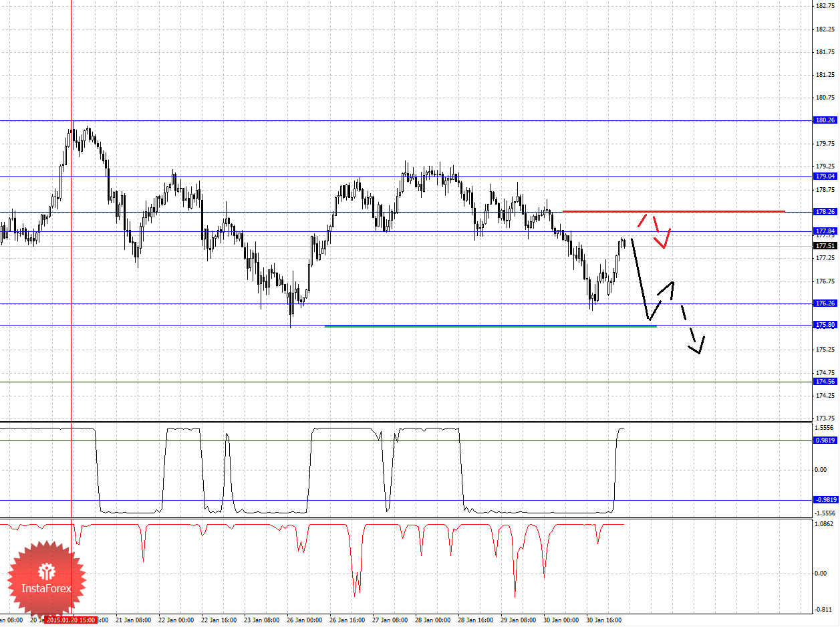The image size is (840, 627).
Task: Select the 29 Jan 08:00 time label
Action: (x=519, y=620)
